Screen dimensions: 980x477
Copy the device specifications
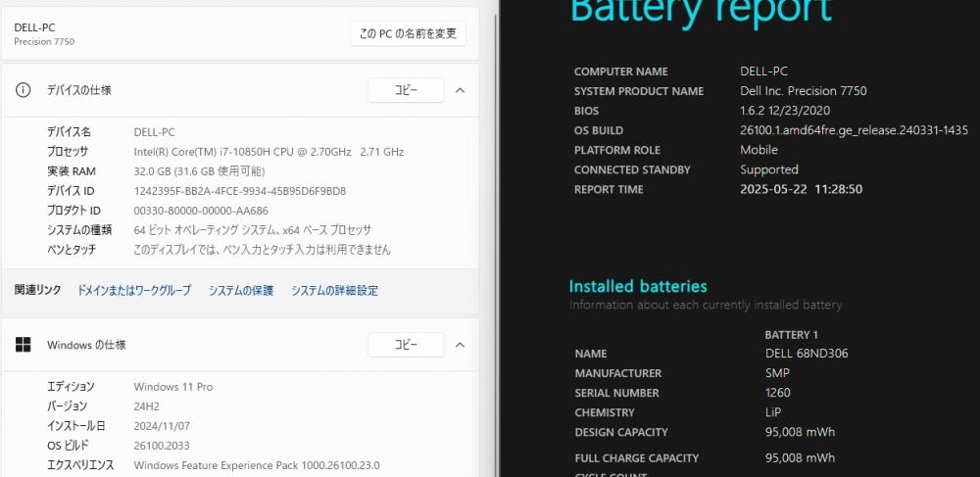pos(406,90)
